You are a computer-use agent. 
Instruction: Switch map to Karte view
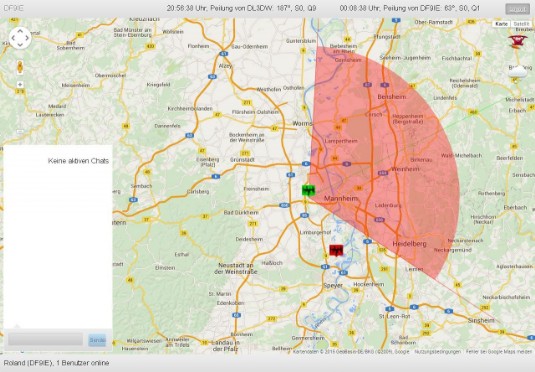pyautogui.click(x=501, y=24)
